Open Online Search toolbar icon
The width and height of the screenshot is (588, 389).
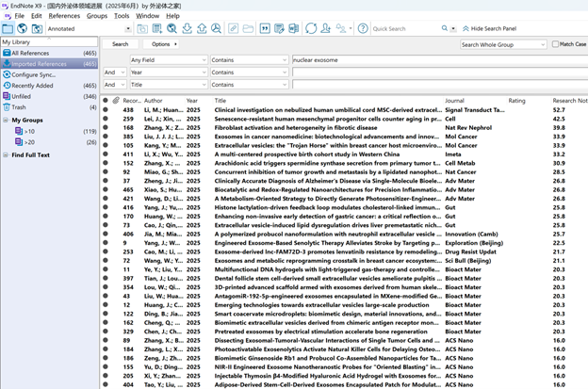click(x=171, y=28)
